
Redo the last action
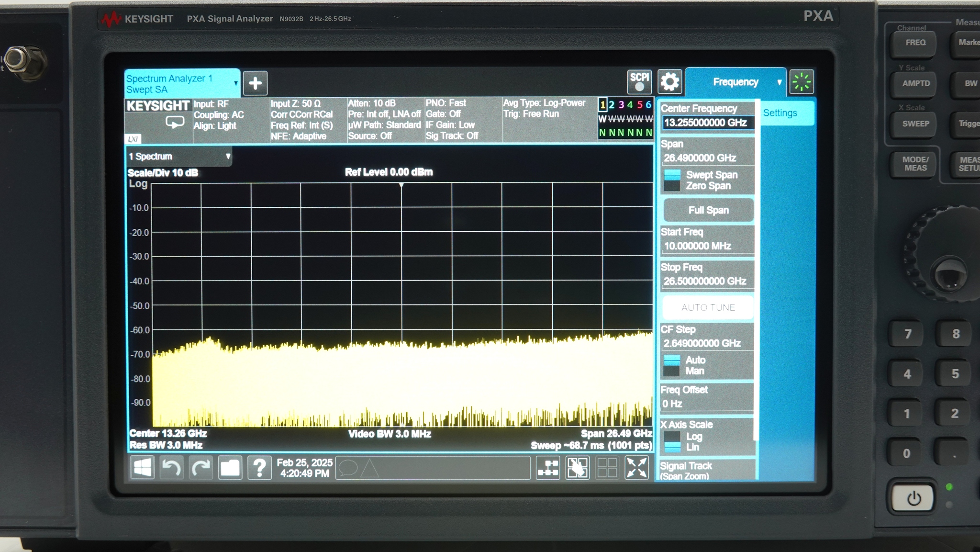point(201,467)
